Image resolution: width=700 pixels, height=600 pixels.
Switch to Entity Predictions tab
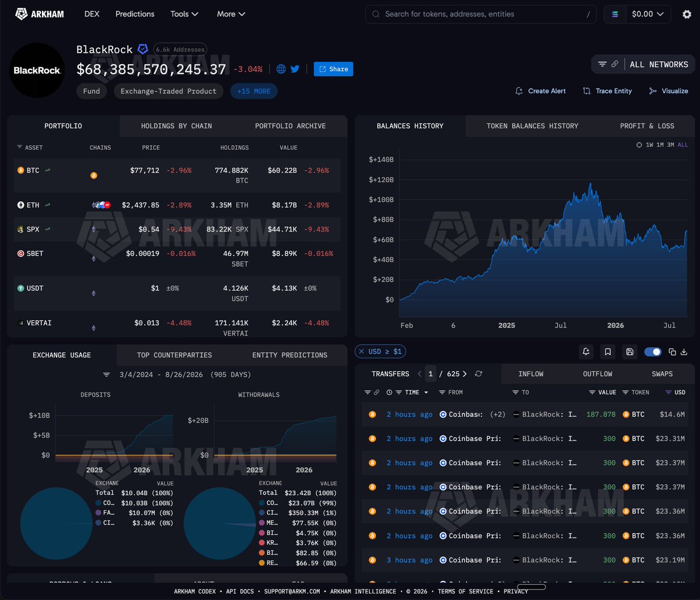290,355
